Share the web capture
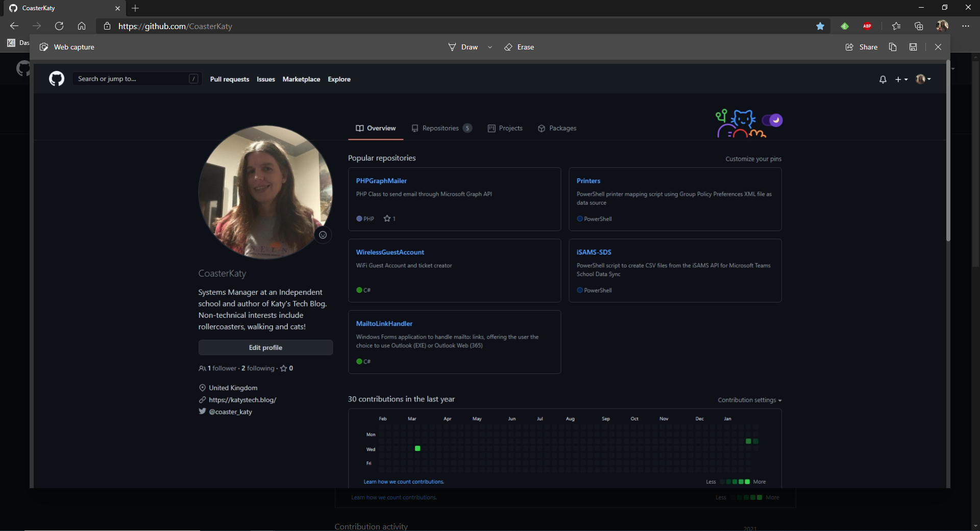Screen dimensions: 980x531 pos(862,47)
